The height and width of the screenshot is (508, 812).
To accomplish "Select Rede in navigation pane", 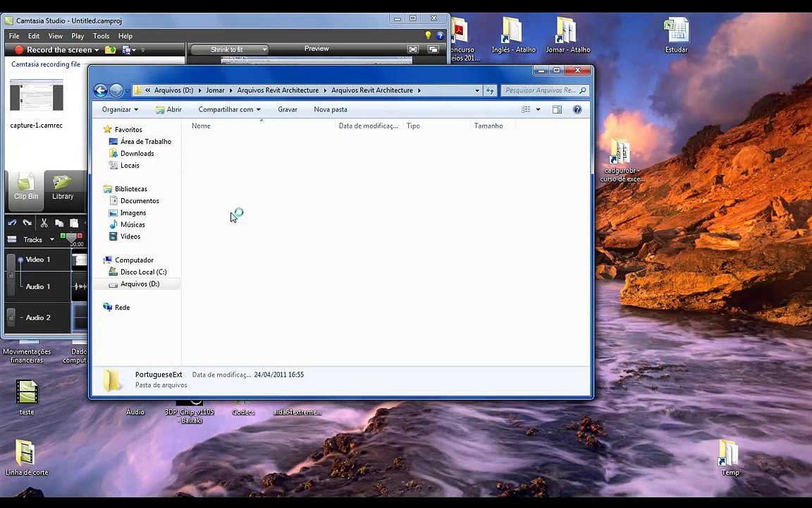I will [x=116, y=308].
